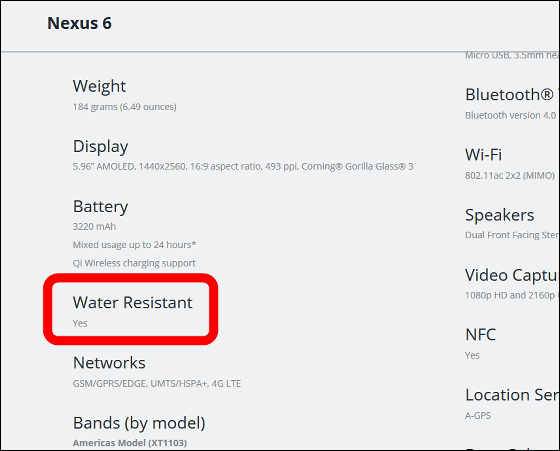Click the 184 grams weight value
Screen dimensions: 560x451
(x=125, y=107)
